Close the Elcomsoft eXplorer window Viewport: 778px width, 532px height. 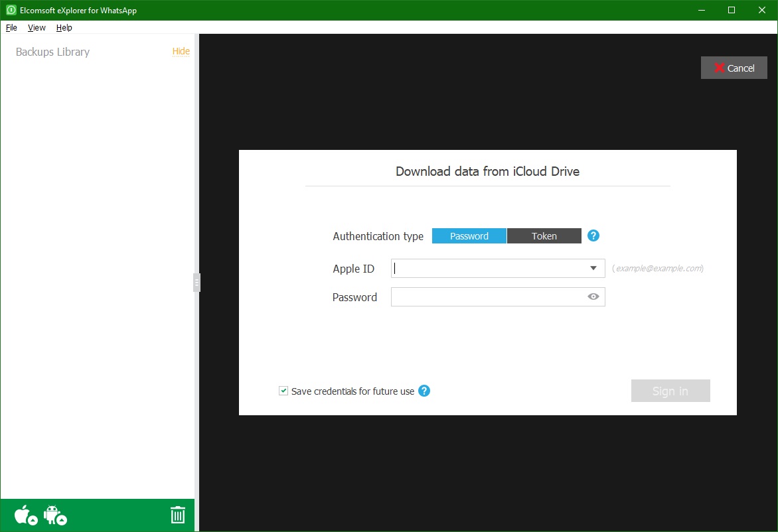(762, 10)
